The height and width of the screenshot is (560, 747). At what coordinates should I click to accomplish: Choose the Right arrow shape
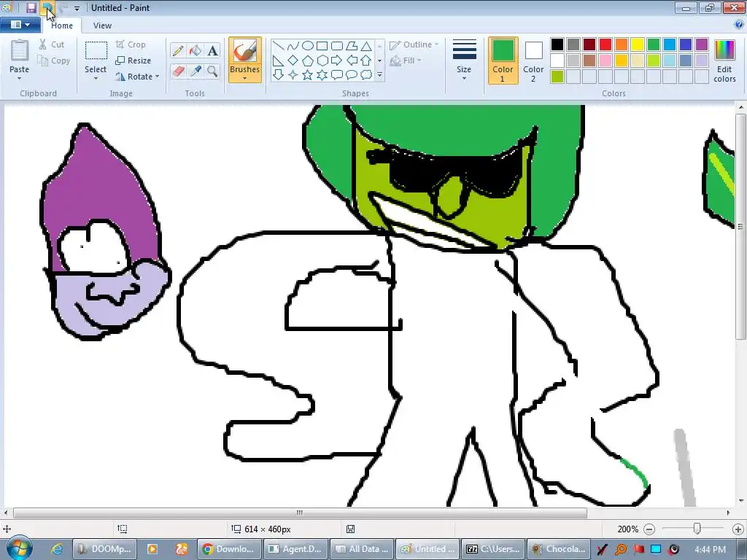pyautogui.click(x=337, y=61)
